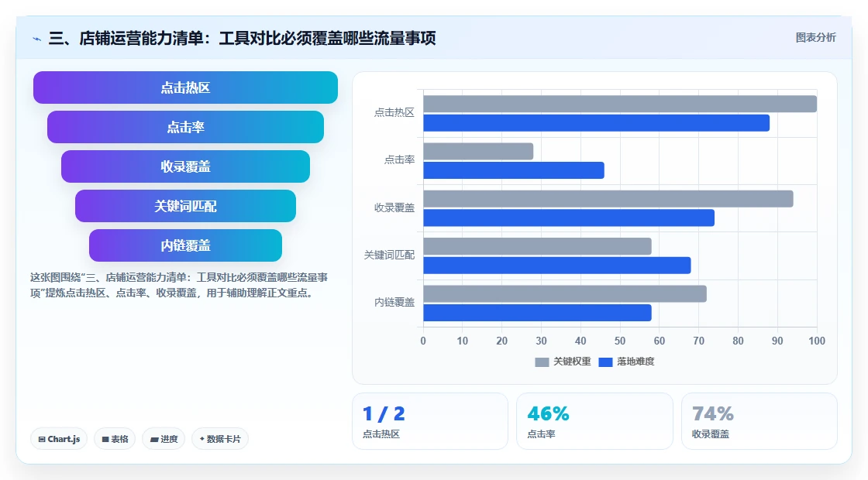Click the gray 关键权重 bar for 收录覆盖
This screenshot has height=480, width=868.
click(x=608, y=199)
